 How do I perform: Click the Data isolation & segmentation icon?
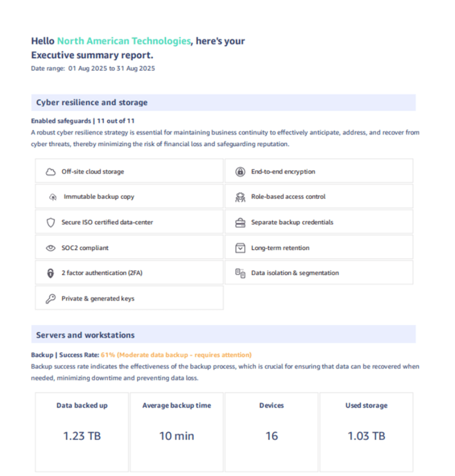click(x=240, y=273)
